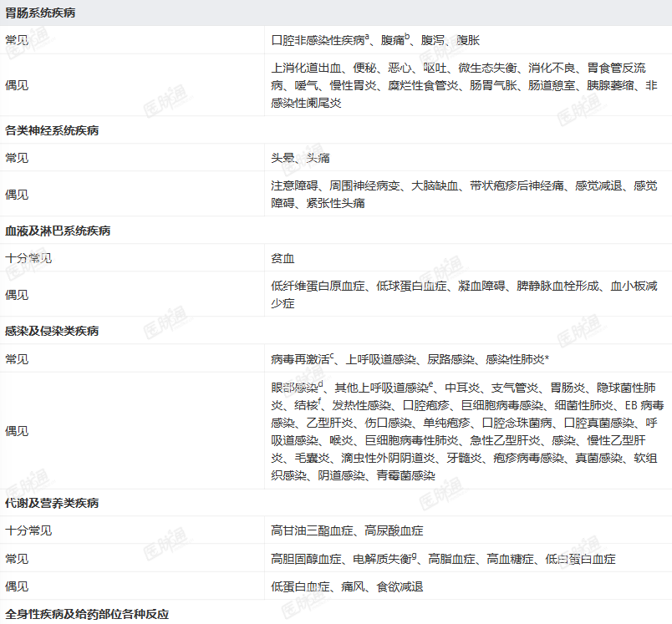
Task: Click the text 低纤维蛋白原血症
Action: tap(318, 286)
